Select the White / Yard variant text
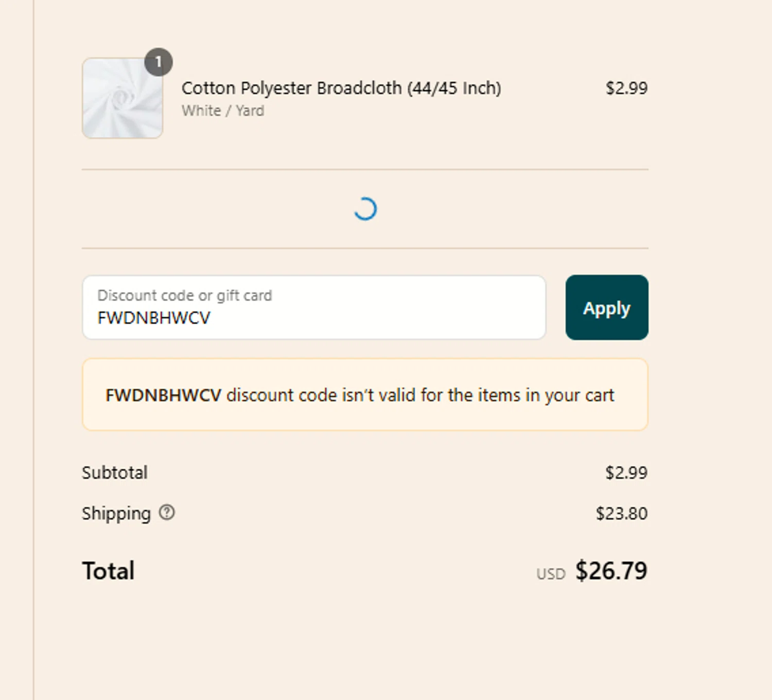This screenshot has height=700, width=772. 223,111
